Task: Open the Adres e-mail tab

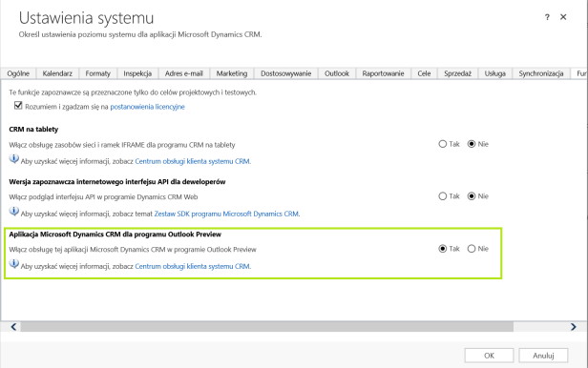Action: pos(183,73)
